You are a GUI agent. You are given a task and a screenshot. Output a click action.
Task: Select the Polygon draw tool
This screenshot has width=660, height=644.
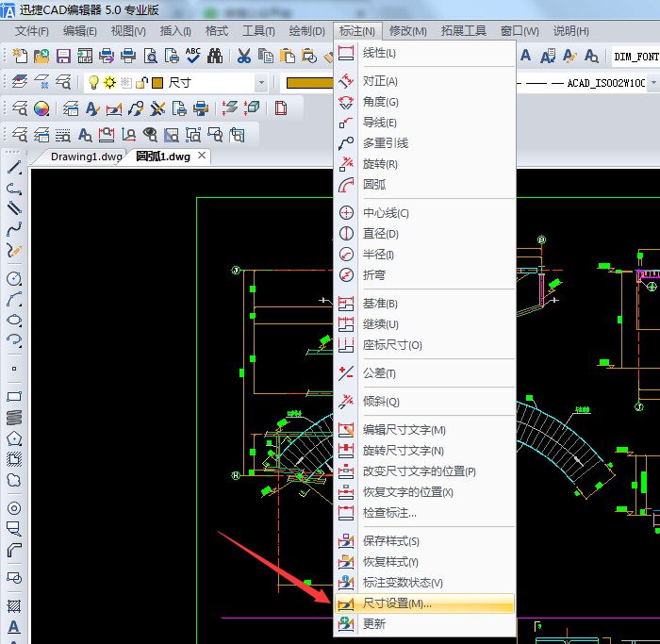pos(14,438)
